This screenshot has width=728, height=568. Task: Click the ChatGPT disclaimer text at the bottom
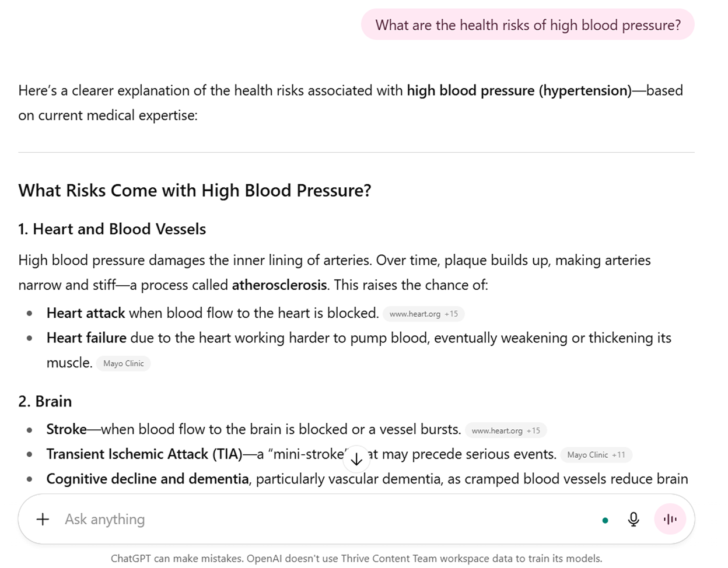point(356,558)
